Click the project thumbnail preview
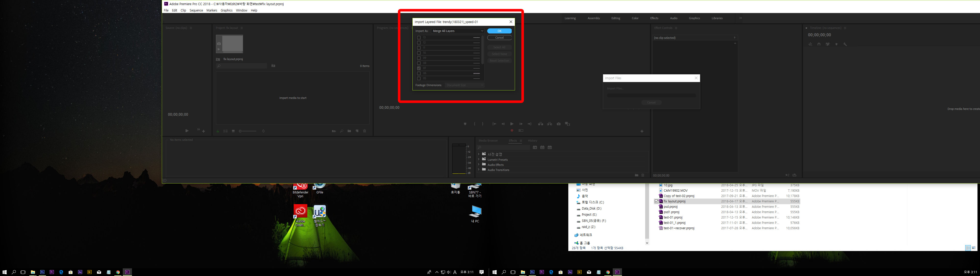980x276 pixels. click(229, 44)
